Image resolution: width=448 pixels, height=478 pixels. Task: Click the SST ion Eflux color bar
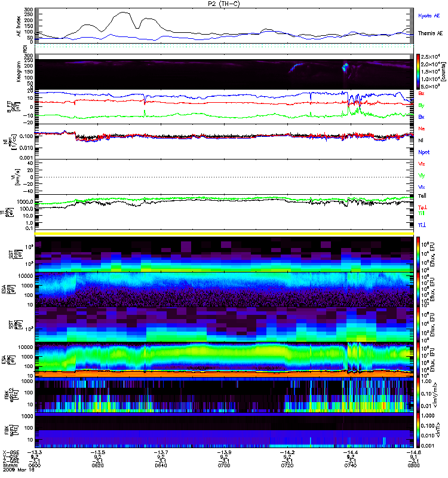pos(418,255)
